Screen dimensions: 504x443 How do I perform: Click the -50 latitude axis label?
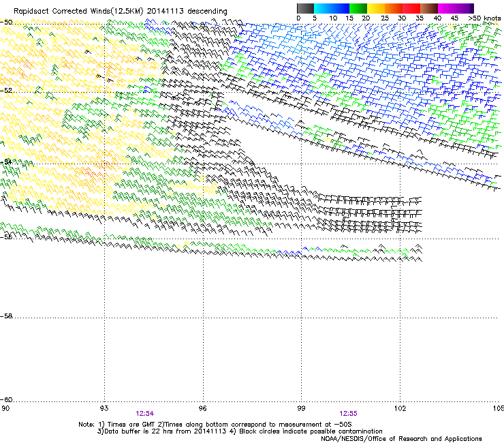(x=6, y=22)
